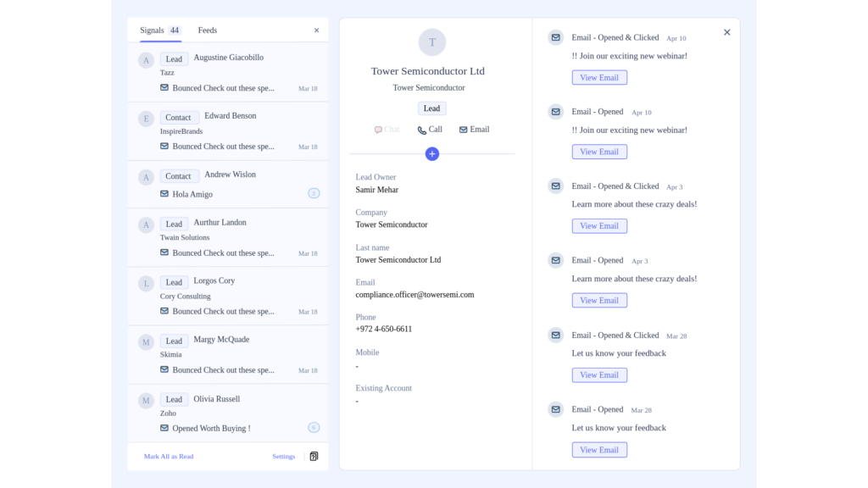The height and width of the screenshot is (488, 868).
Task: View Email for Apr 3 Opened & Clicked
Action: pos(599,226)
